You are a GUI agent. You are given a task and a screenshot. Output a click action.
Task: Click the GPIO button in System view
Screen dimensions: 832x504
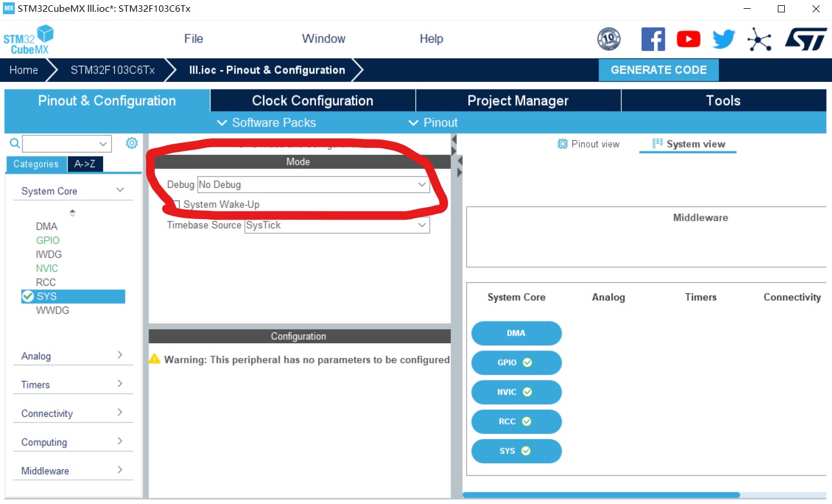tap(516, 363)
